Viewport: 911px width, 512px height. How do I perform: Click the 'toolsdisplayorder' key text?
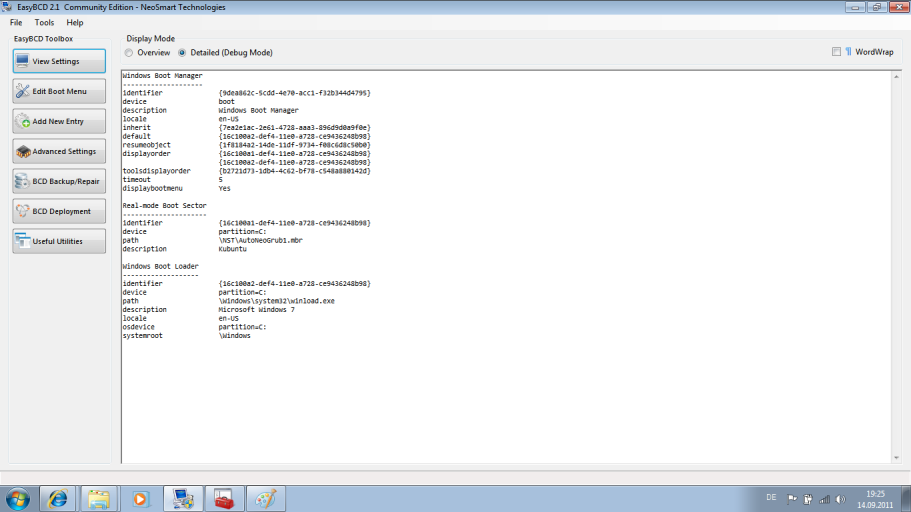tap(156, 171)
